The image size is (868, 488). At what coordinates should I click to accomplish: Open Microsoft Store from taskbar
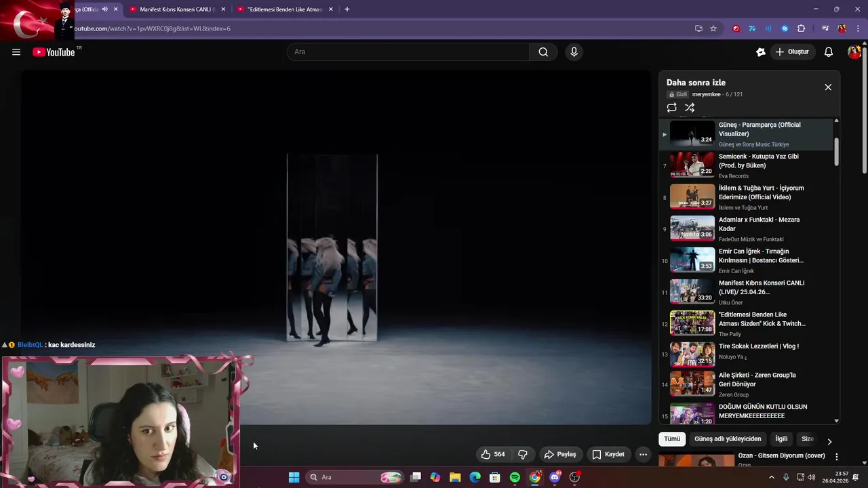pyautogui.click(x=495, y=477)
